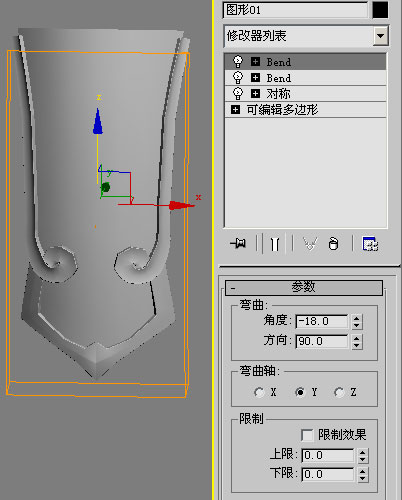Screen dimensions: 402x500
Task: Expand the 可编辑多边形 plus box
Action: pyautogui.click(x=235, y=110)
